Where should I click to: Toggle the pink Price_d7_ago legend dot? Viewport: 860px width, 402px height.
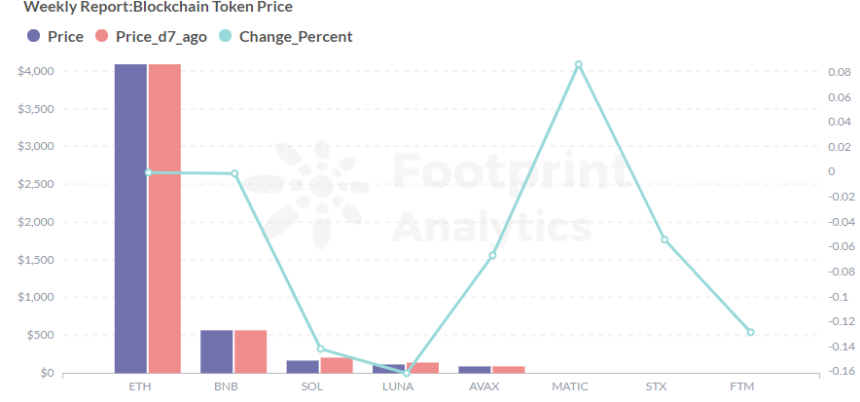coord(101,36)
